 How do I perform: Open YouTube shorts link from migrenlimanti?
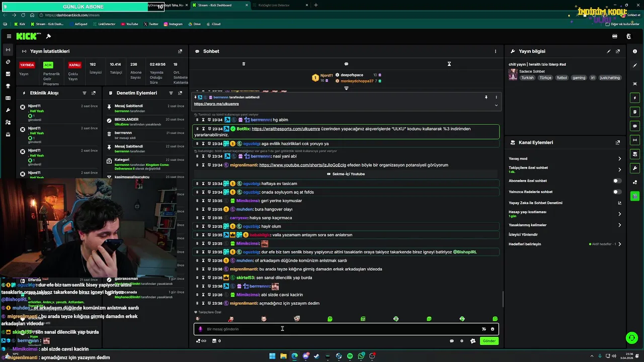[x=302, y=165]
